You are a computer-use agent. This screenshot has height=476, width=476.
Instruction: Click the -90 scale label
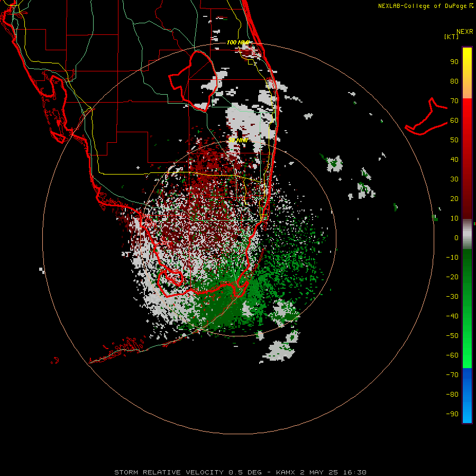[x=452, y=414]
